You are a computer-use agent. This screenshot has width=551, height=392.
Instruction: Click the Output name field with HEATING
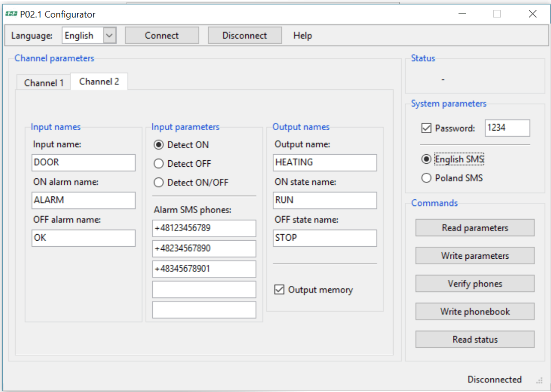[x=325, y=163]
